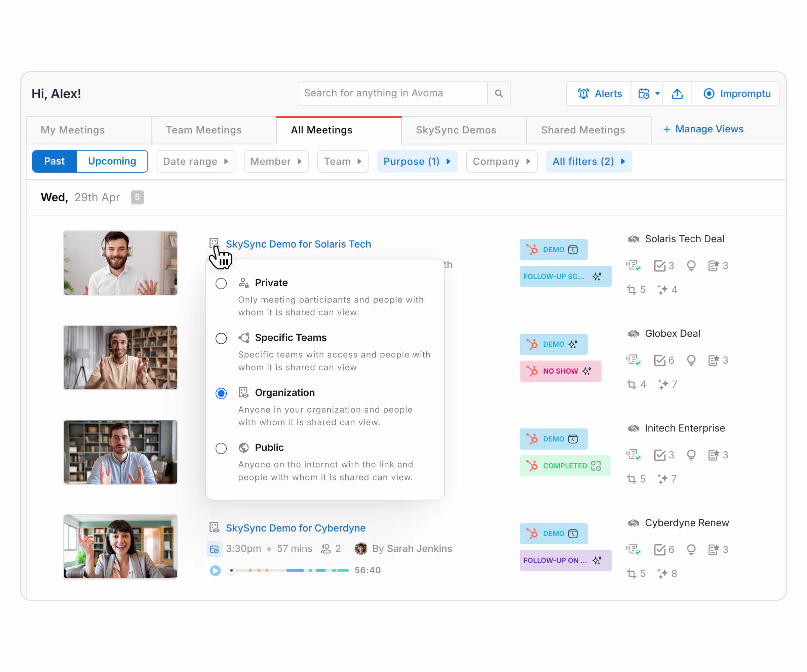Toggle to Past meetings
The height and width of the screenshot is (672, 807).
click(54, 161)
